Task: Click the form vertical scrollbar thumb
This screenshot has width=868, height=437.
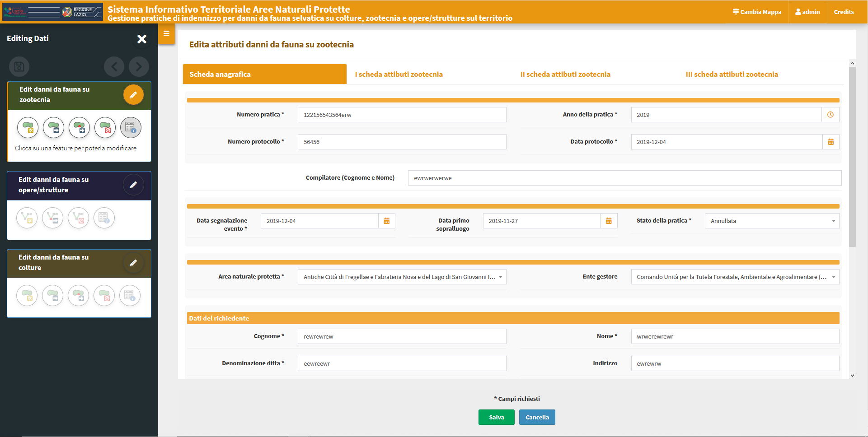Action: (x=852, y=157)
